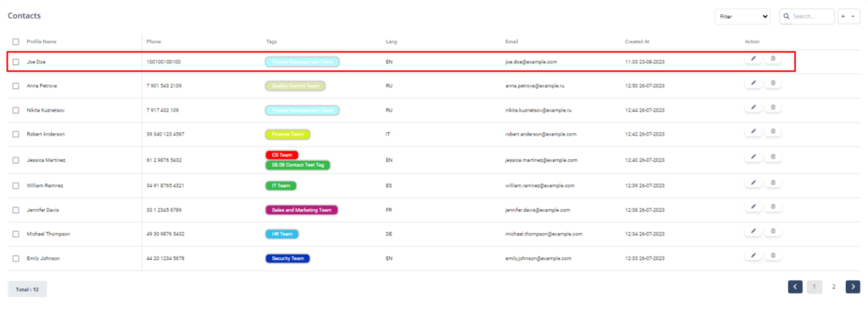The width and height of the screenshot is (868, 309).
Task: Select all contacts header checkbox
Action: [x=15, y=42]
